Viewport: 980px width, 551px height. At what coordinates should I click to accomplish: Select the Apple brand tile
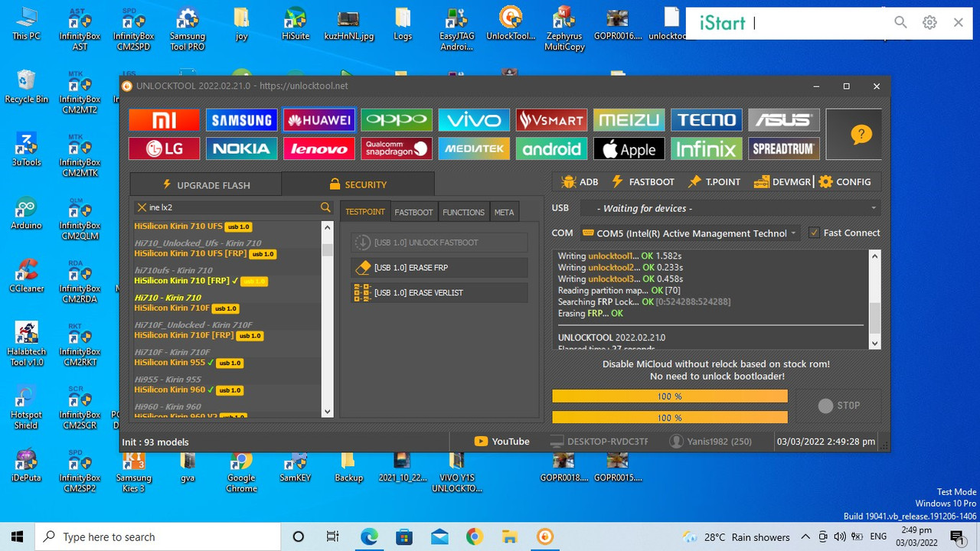click(x=629, y=148)
